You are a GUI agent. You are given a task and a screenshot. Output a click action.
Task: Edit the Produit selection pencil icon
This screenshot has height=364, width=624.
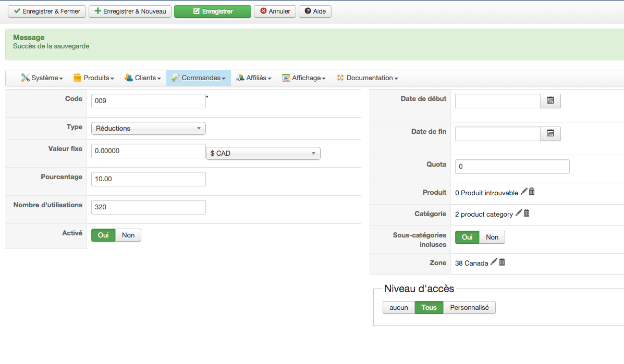524,192
